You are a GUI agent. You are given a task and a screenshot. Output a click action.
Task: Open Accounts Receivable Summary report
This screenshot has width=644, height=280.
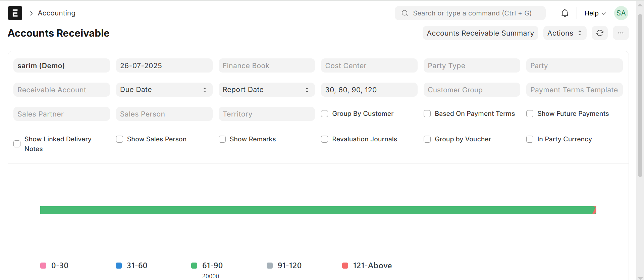click(x=480, y=33)
